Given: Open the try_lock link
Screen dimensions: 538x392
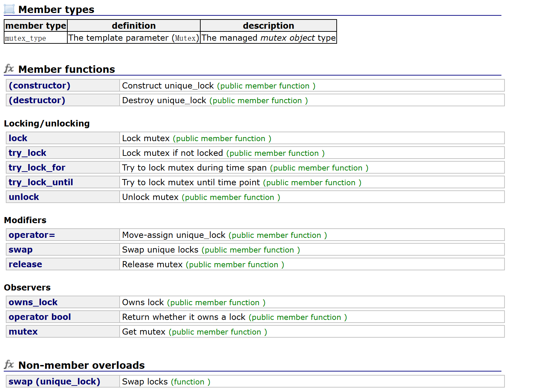Looking at the screenshot, I should click(x=27, y=153).
